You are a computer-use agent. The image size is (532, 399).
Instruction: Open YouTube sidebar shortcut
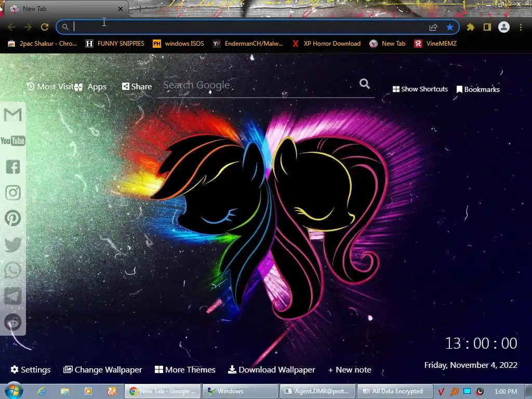click(13, 140)
